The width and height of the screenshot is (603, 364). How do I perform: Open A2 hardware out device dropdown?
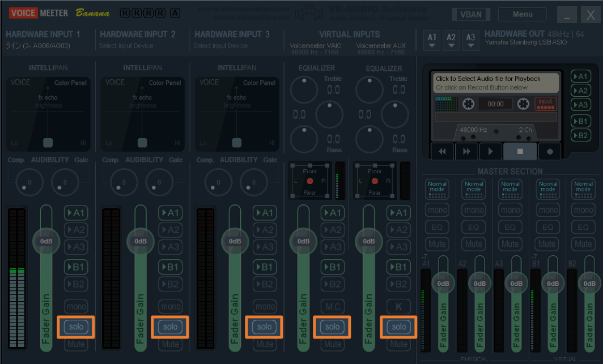pyautogui.click(x=451, y=41)
